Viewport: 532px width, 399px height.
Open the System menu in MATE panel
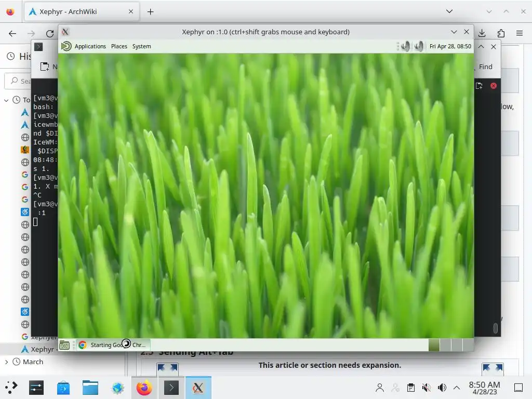141,46
